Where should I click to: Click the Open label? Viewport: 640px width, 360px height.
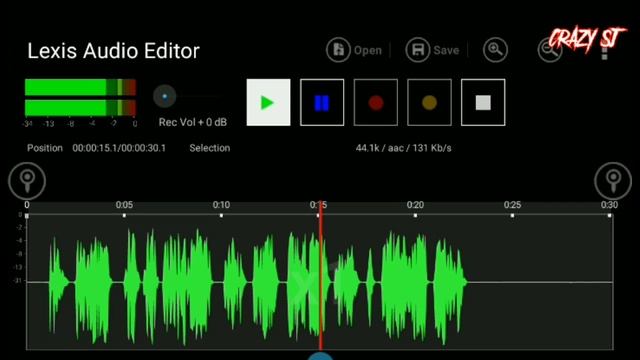point(368,50)
